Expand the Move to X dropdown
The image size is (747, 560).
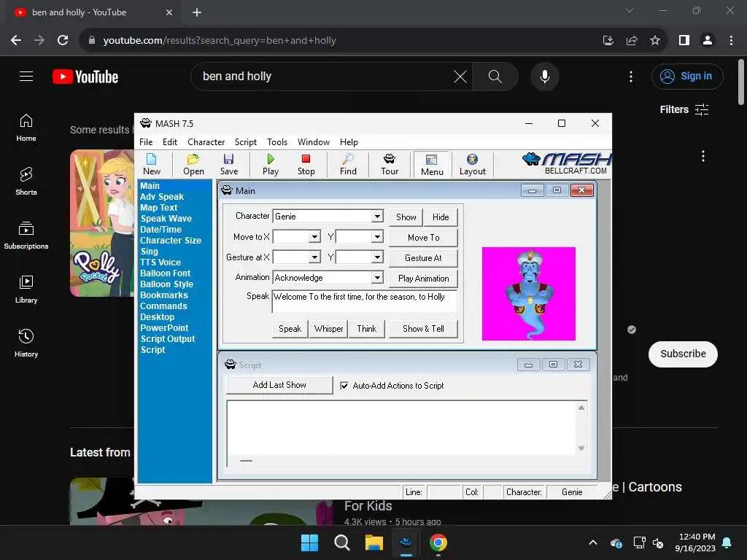[x=314, y=237]
